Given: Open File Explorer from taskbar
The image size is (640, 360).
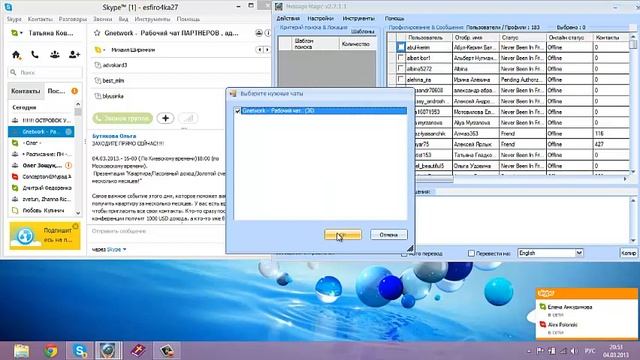Looking at the screenshot, I should [x=22, y=351].
